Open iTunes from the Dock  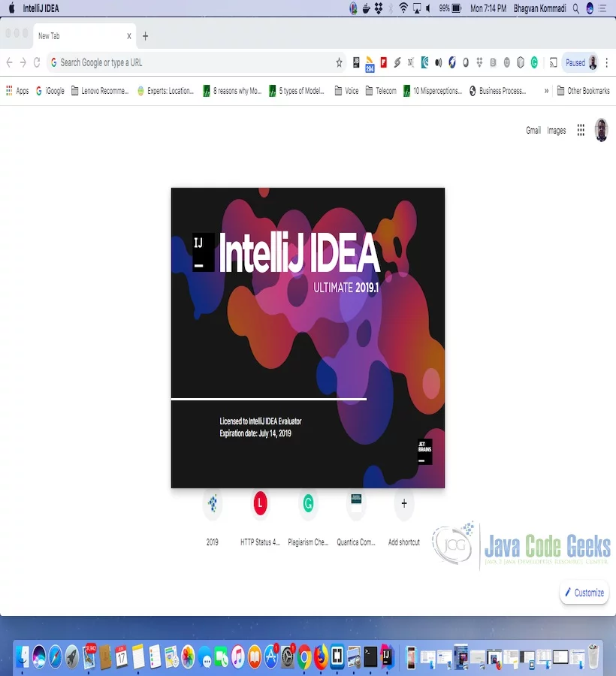point(237,656)
